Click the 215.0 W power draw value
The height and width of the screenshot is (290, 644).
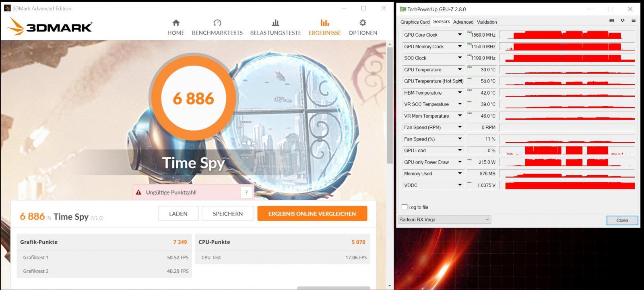point(481,162)
